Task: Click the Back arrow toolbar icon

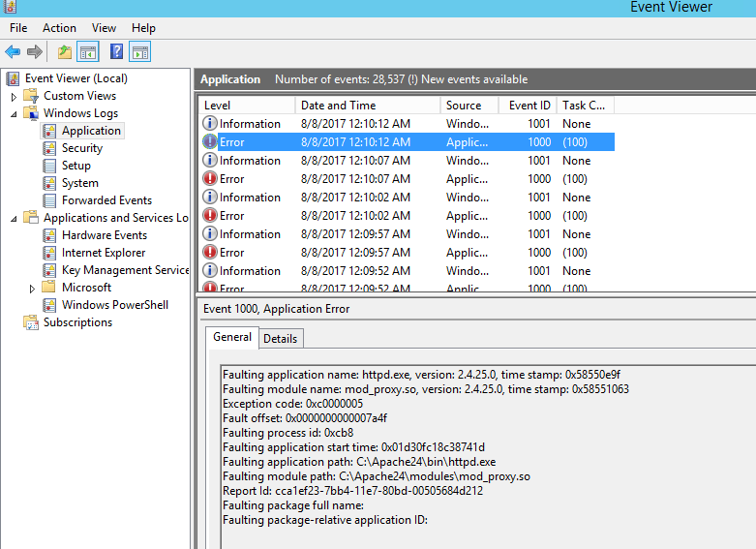Action: pos(13,52)
